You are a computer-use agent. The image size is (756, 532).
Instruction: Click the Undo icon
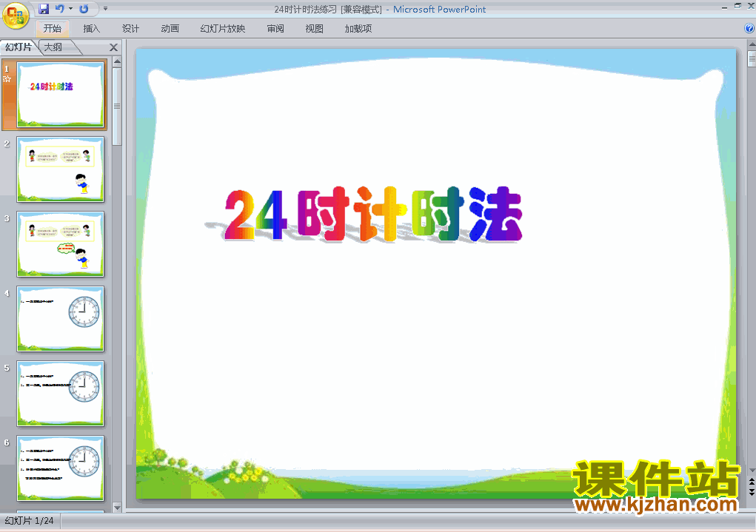pyautogui.click(x=59, y=9)
